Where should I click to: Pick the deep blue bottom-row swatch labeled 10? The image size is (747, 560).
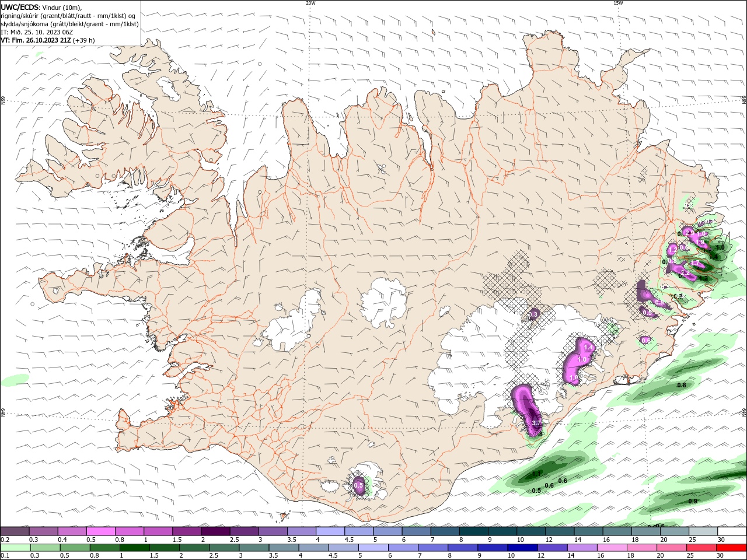coord(522,548)
